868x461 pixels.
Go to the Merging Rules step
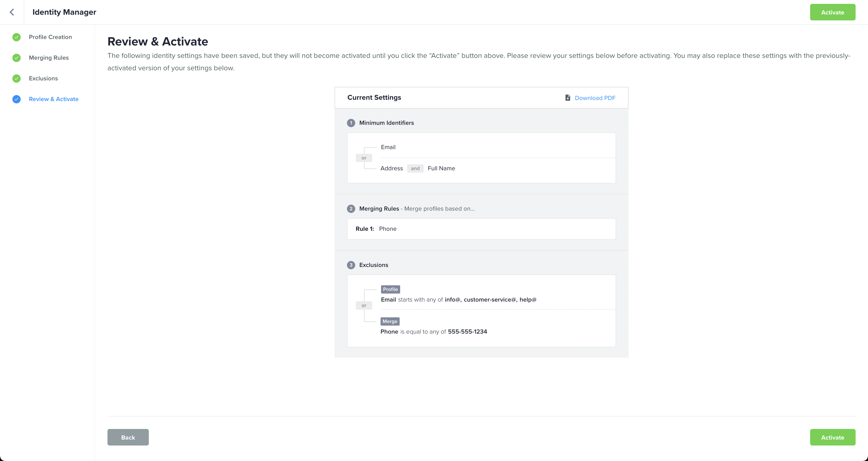49,58
